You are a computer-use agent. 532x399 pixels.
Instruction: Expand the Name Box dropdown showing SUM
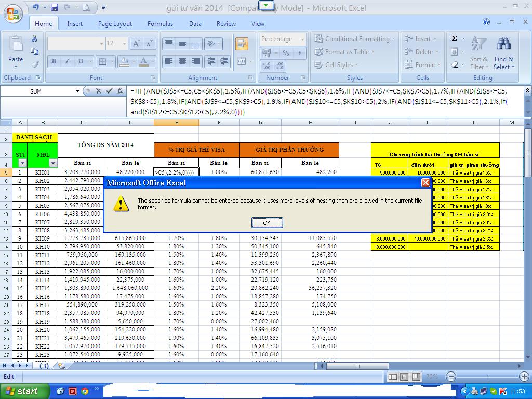pyautogui.click(x=77, y=91)
